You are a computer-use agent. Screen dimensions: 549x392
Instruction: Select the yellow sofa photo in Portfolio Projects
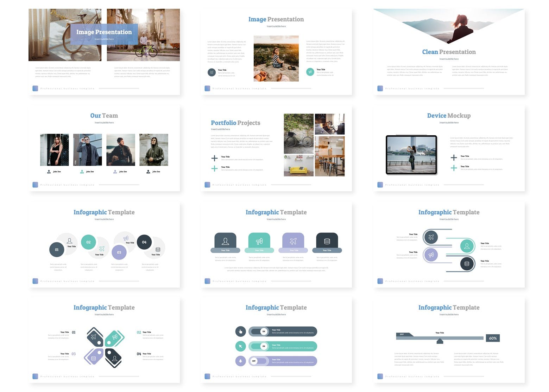298,166
